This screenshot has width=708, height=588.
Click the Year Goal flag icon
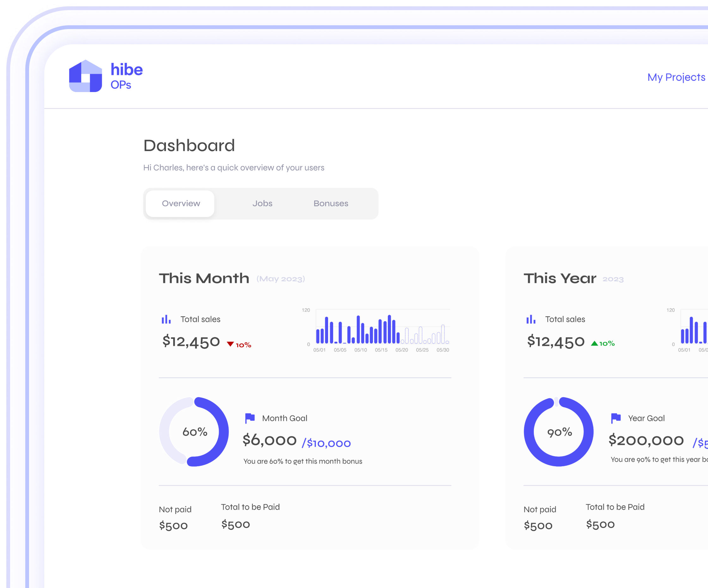[616, 418]
